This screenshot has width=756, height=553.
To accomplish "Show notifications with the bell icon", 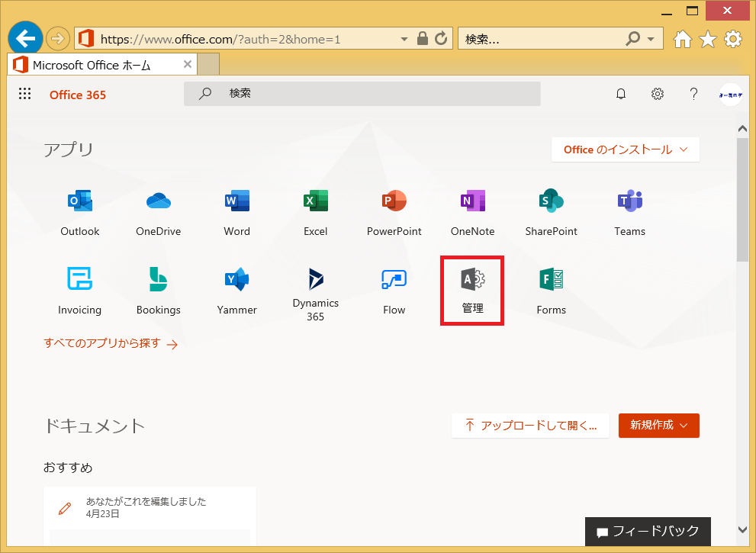I will [621, 94].
